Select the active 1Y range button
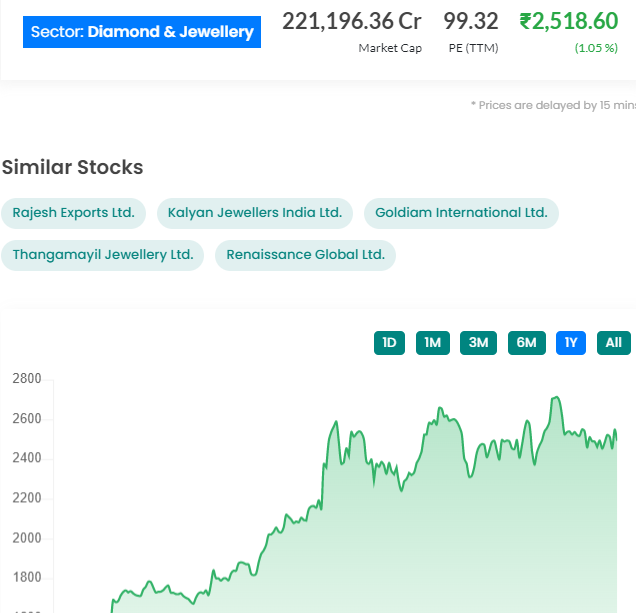This screenshot has width=636, height=613. pos(571,343)
